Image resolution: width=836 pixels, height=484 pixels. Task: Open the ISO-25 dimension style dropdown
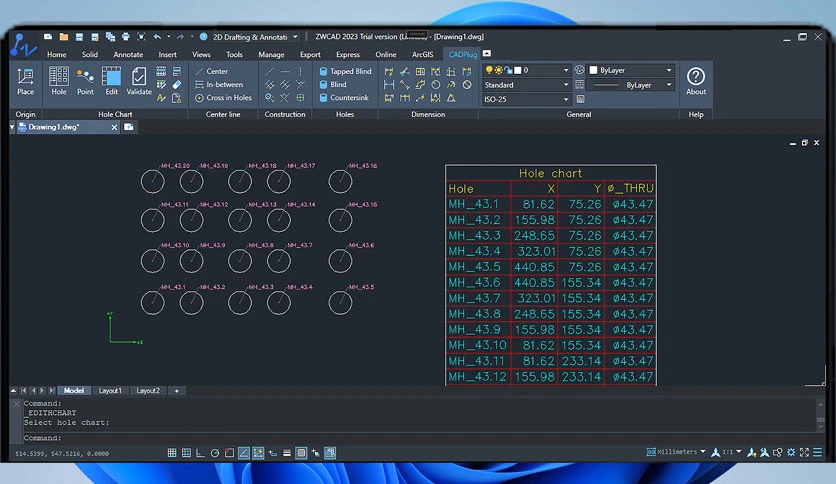pos(526,99)
